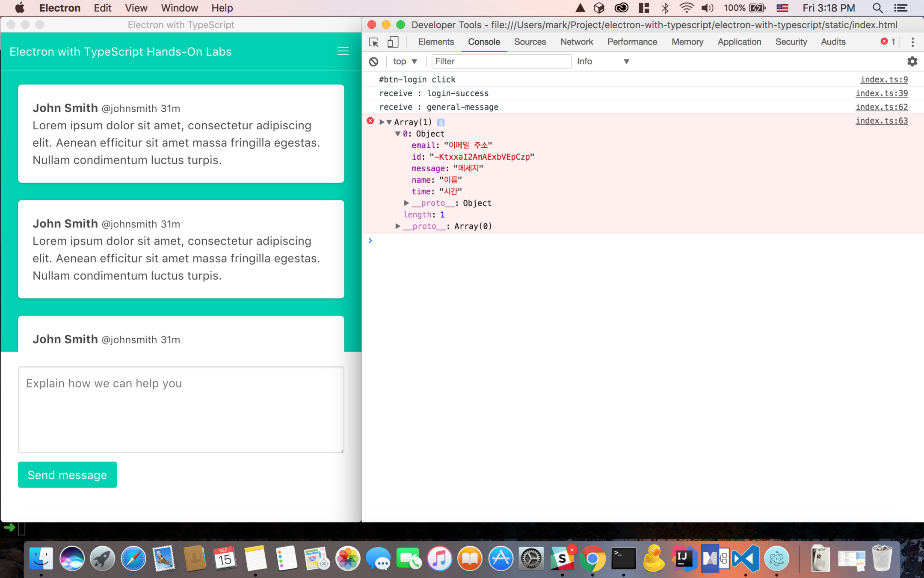Click the inspect element picker icon

coord(373,42)
